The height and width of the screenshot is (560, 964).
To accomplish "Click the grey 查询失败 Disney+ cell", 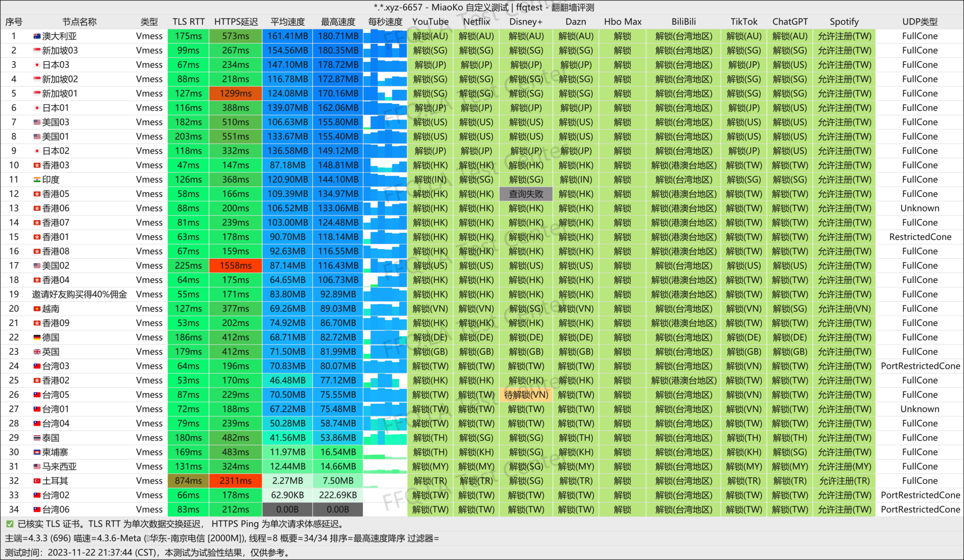I will (x=526, y=194).
